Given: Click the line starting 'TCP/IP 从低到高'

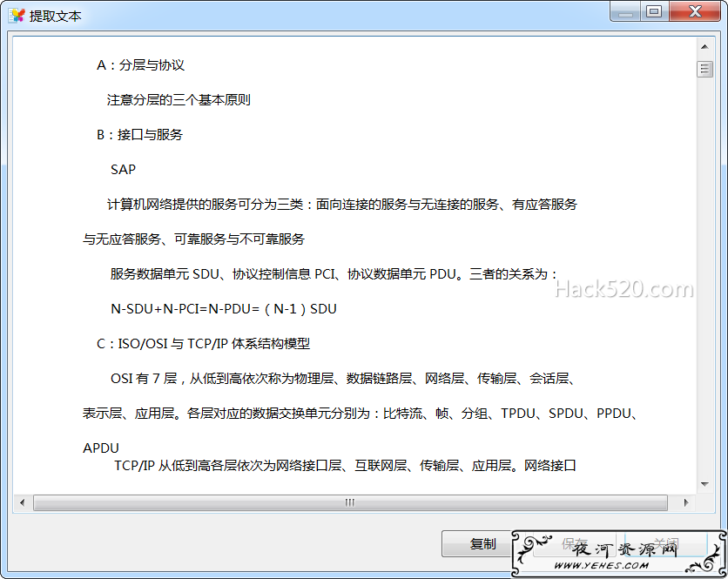Looking at the screenshot, I should 345,465.
